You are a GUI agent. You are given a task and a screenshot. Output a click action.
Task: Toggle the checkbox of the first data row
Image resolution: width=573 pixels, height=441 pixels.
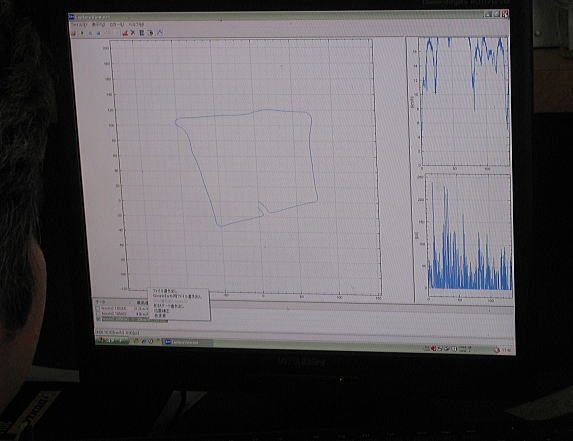[x=98, y=308]
